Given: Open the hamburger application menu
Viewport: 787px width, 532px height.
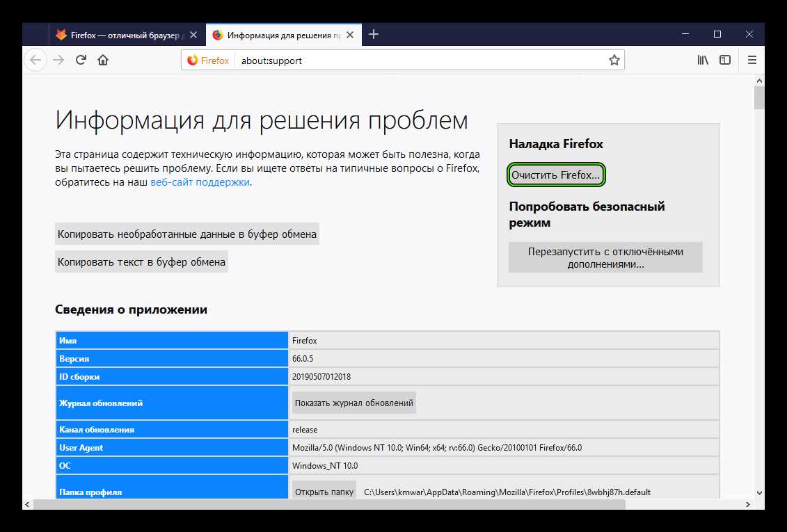Looking at the screenshot, I should (x=752, y=61).
